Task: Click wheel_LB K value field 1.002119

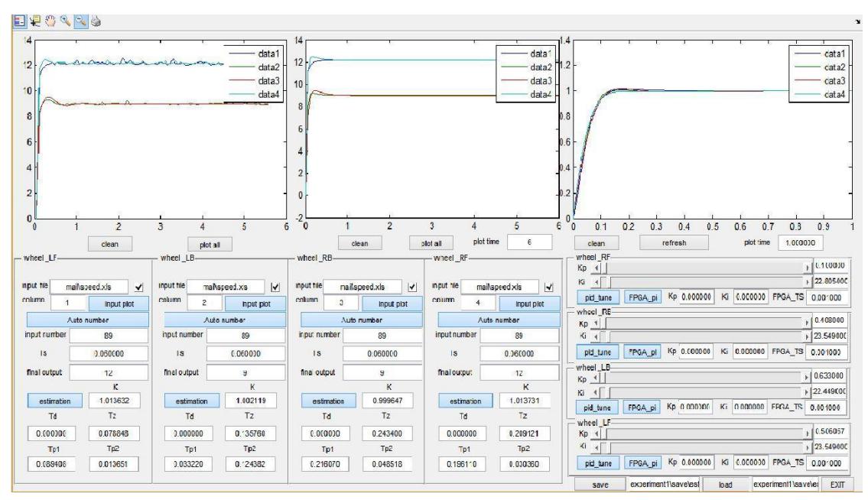Action: [252, 401]
